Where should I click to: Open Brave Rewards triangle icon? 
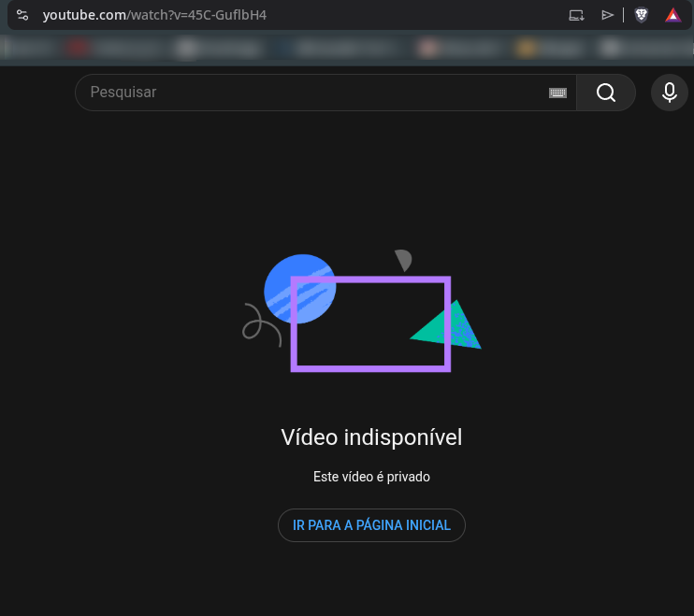(x=673, y=15)
